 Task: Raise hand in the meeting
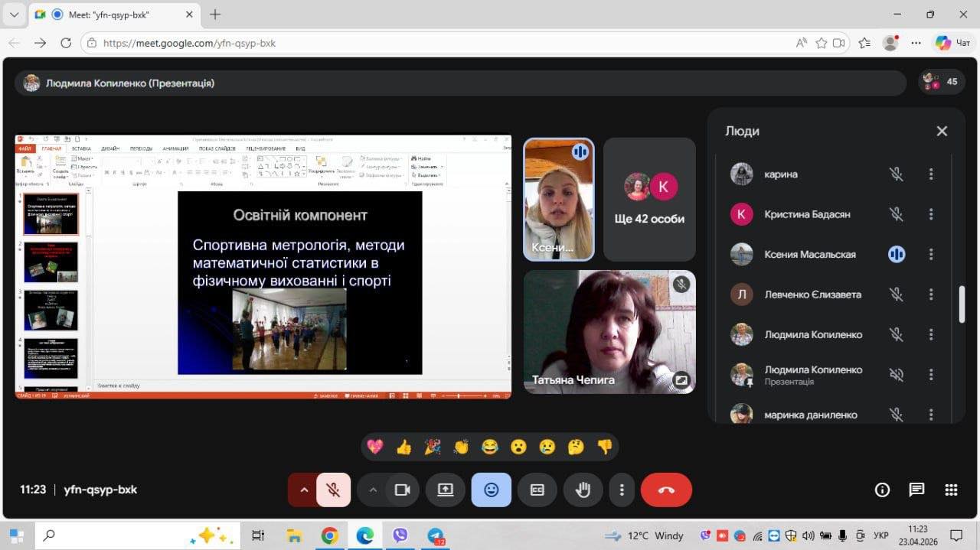tap(583, 490)
